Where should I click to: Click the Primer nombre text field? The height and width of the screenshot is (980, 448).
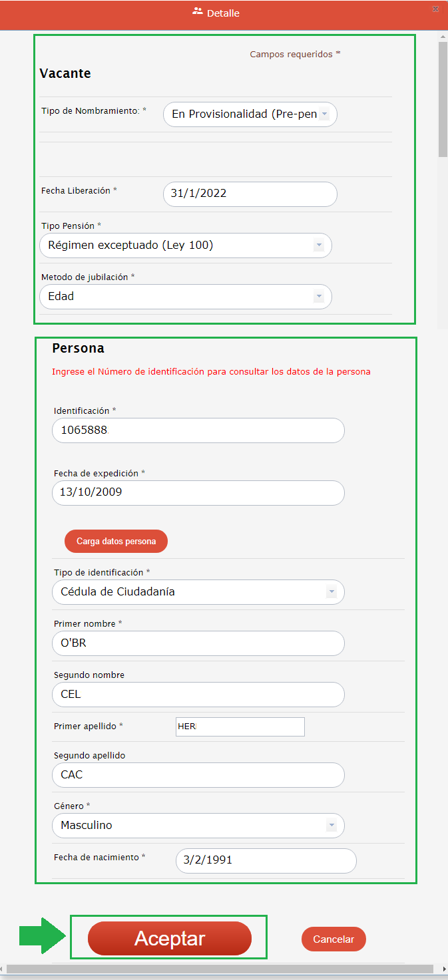[198, 643]
